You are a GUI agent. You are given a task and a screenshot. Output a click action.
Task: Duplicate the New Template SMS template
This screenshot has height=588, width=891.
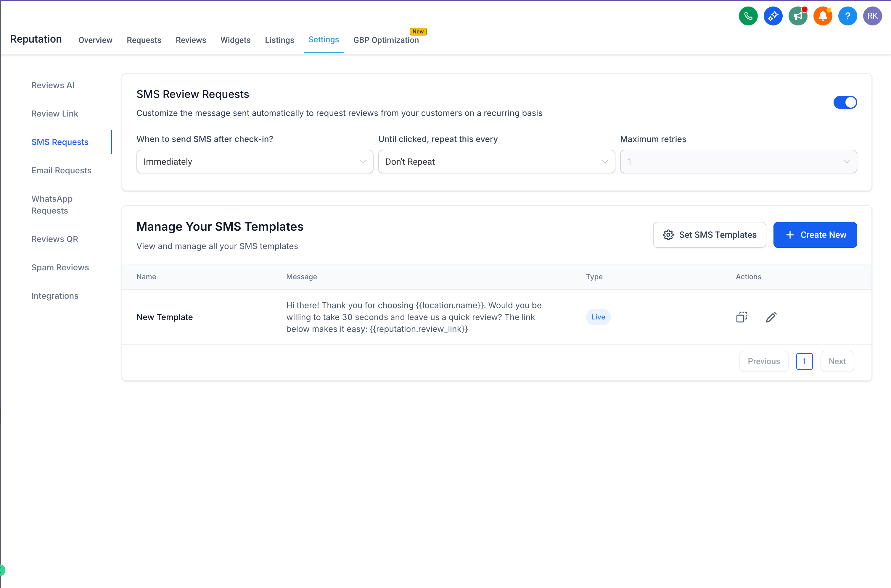coord(742,317)
